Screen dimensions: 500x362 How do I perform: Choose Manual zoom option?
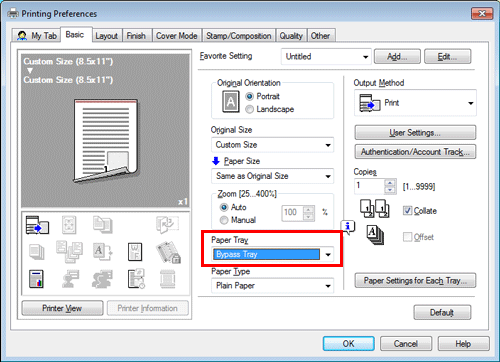coord(224,220)
